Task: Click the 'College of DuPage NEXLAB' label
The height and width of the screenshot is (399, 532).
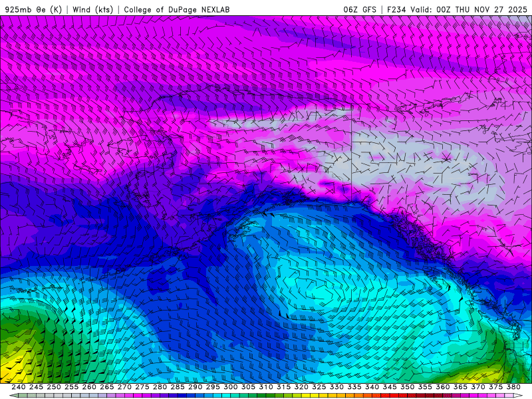Action: [177, 9]
